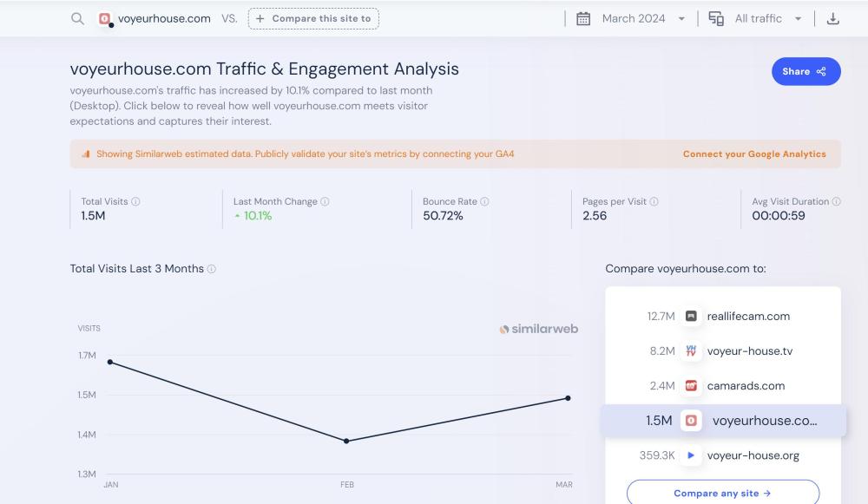Click the All traffic devices icon
The height and width of the screenshot is (504, 868).
point(716,18)
